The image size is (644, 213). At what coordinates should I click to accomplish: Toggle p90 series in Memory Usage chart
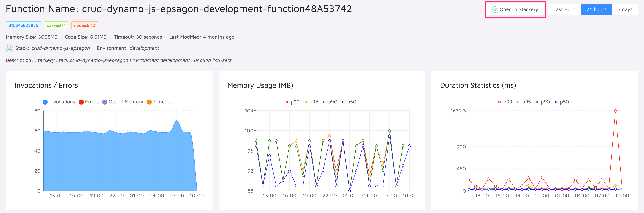330,102
